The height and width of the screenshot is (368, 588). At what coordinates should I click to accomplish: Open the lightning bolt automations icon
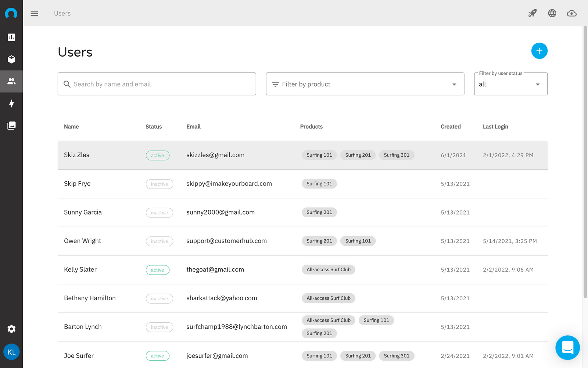pos(11,103)
